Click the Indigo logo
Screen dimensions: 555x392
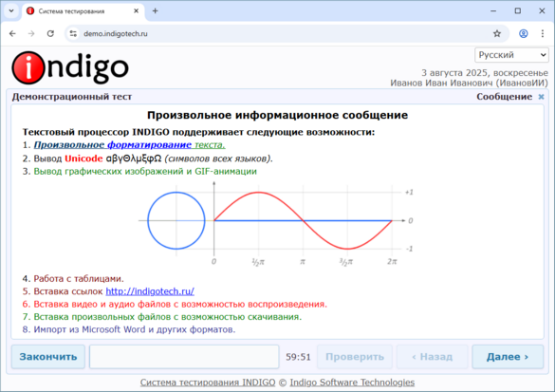point(70,67)
